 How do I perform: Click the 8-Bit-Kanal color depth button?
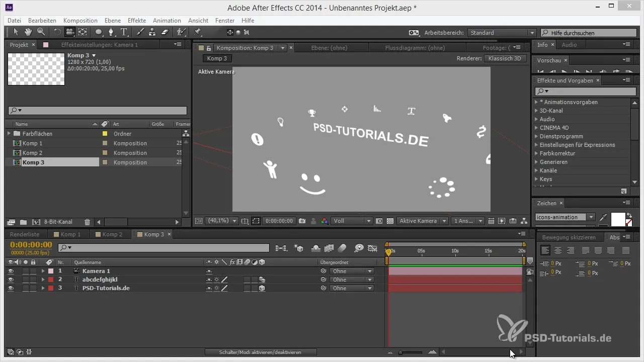point(58,222)
